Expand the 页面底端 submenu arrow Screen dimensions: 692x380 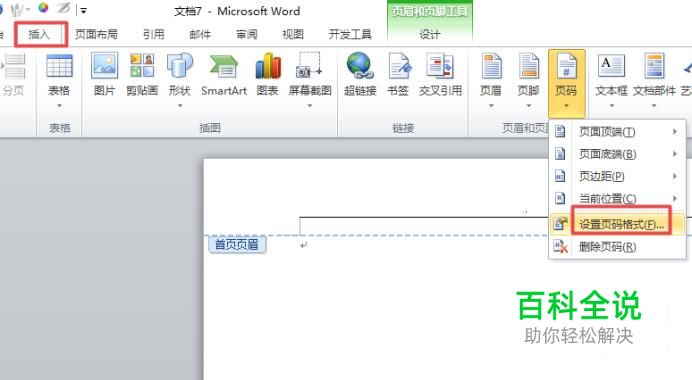(675, 154)
